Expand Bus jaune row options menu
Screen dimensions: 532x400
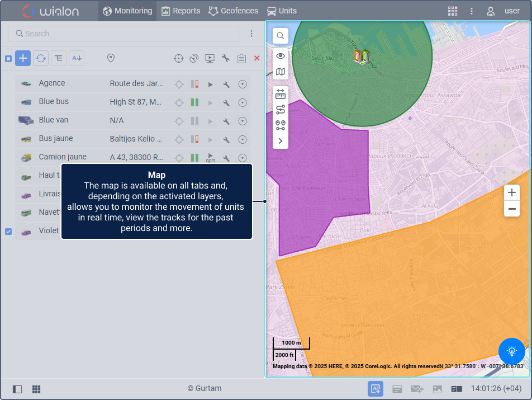click(x=243, y=139)
